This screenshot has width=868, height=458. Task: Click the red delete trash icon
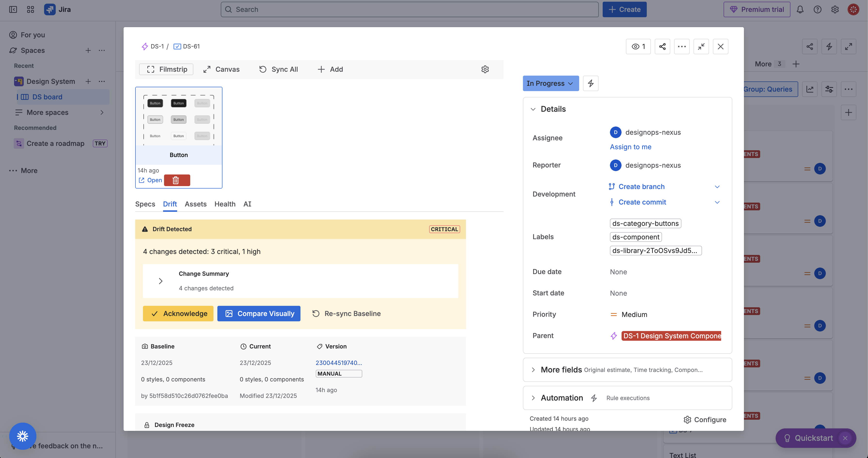177,180
